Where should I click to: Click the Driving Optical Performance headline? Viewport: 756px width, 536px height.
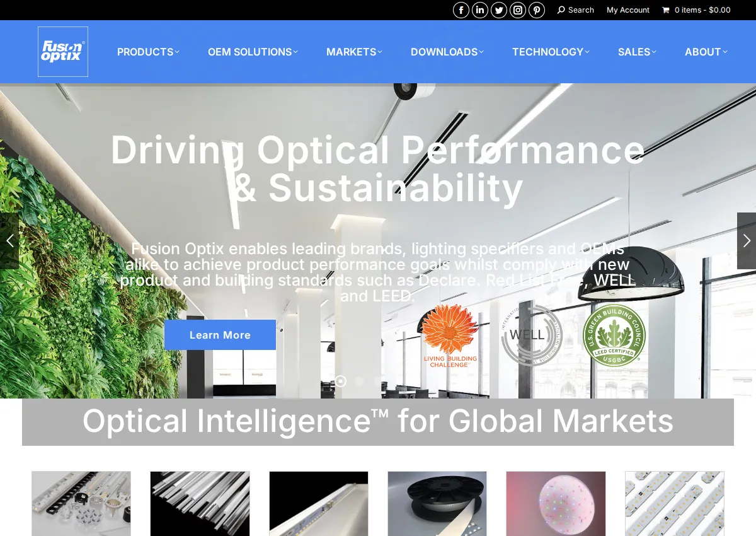click(x=378, y=168)
